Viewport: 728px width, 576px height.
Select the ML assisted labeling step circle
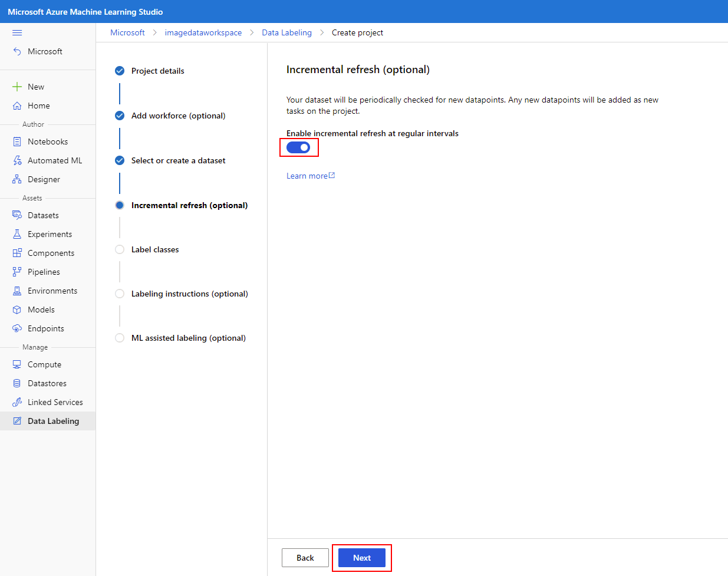point(120,337)
